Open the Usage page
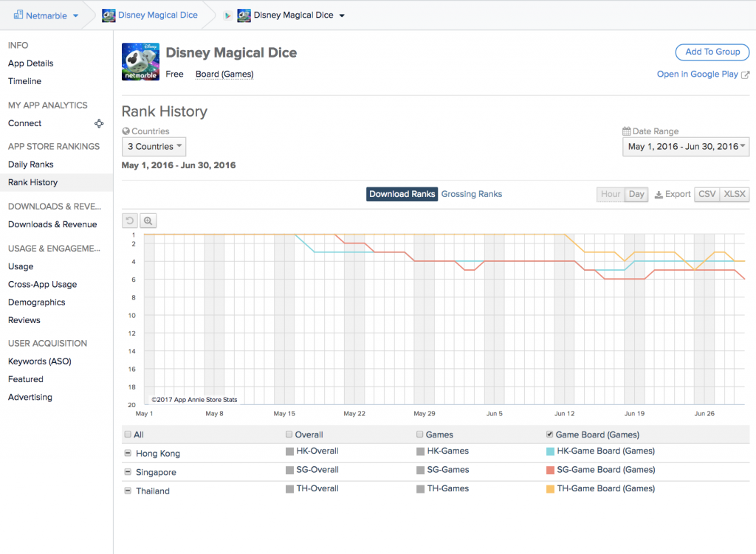This screenshot has width=756, height=554. pos(21,266)
